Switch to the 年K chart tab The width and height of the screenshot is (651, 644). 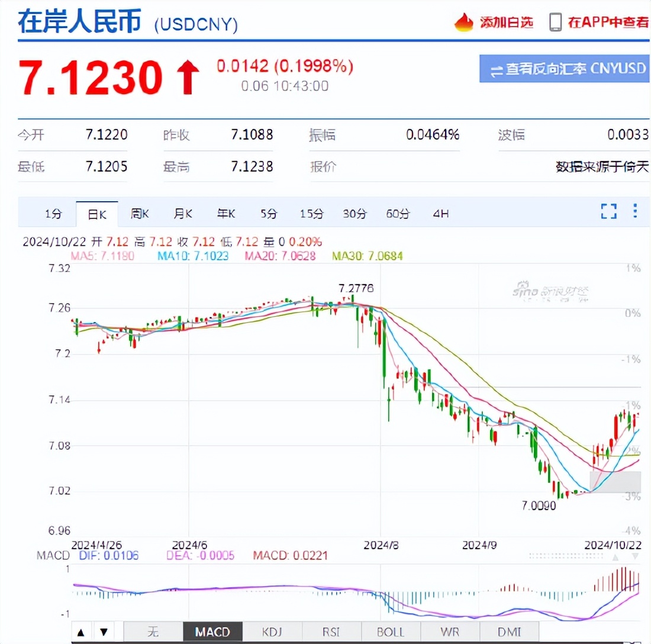[x=226, y=214]
